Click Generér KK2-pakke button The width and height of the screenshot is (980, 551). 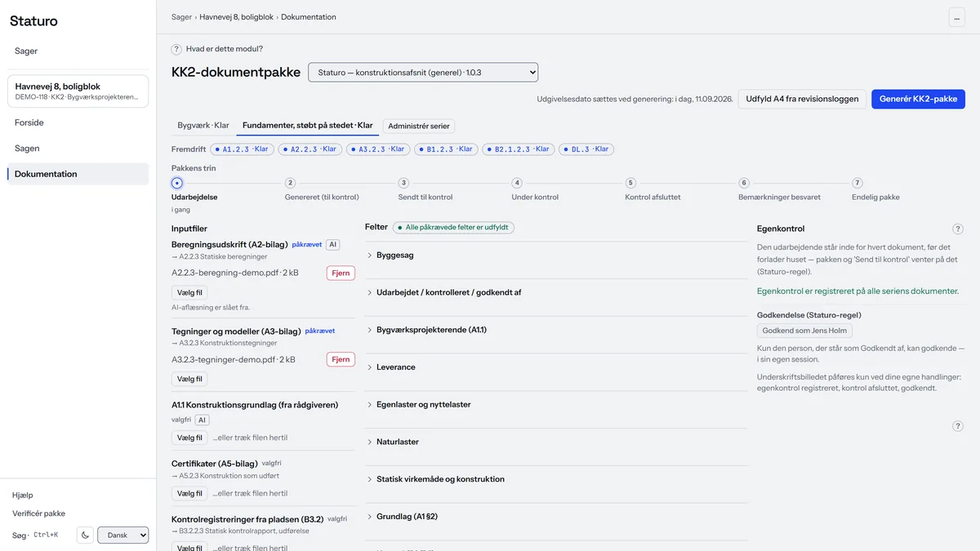tap(918, 99)
